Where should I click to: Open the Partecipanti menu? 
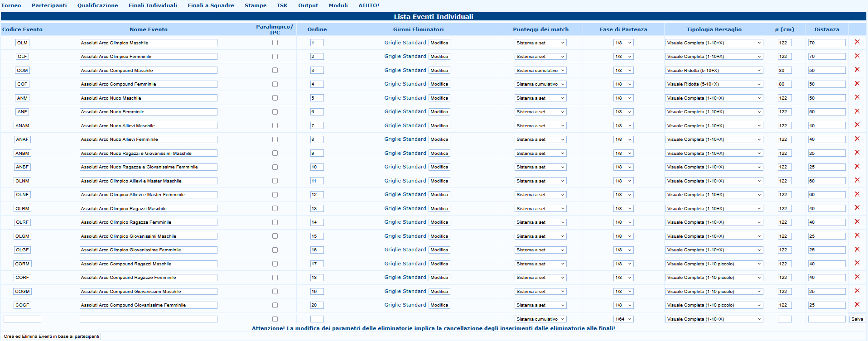(x=49, y=5)
